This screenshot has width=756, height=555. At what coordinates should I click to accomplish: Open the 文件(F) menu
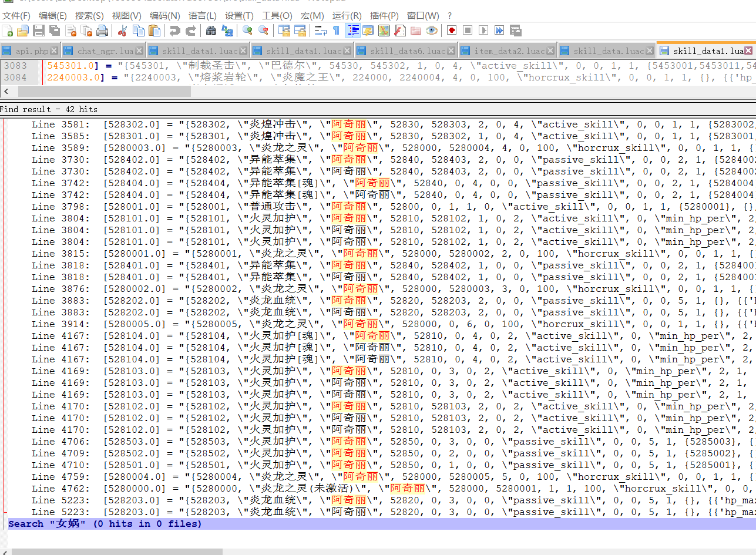click(x=16, y=16)
